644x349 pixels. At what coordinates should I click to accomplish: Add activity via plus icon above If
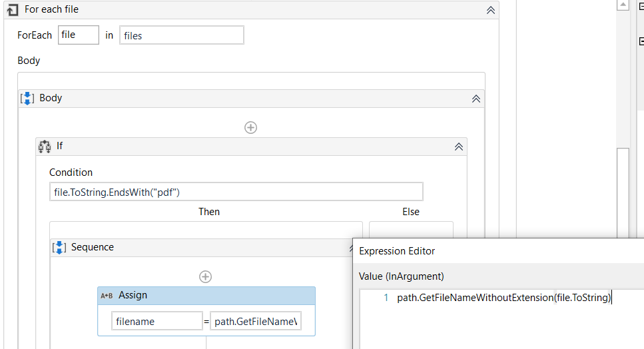click(250, 127)
